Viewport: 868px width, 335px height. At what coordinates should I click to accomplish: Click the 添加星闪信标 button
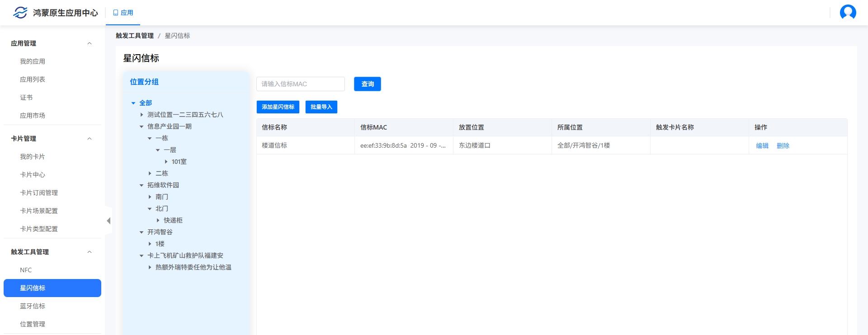(278, 107)
